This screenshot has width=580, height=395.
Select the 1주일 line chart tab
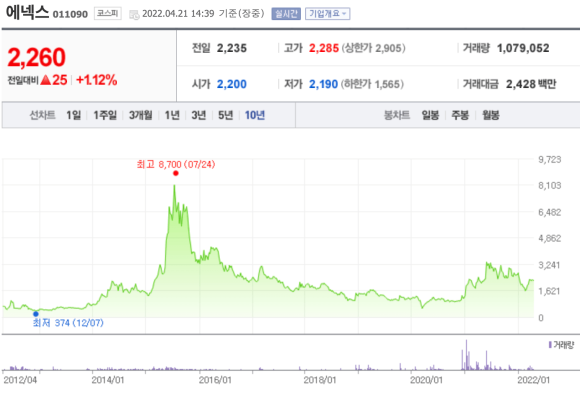coord(105,115)
